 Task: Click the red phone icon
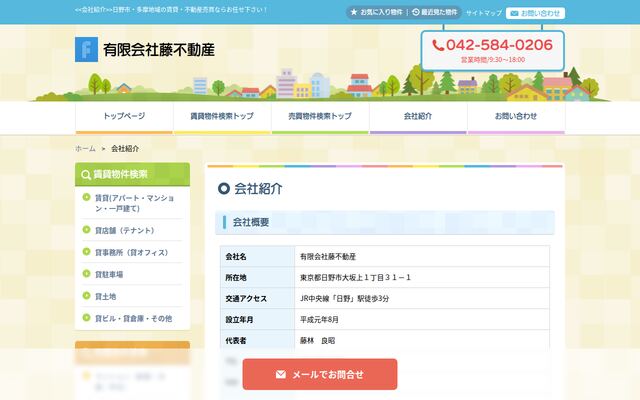[x=438, y=45]
